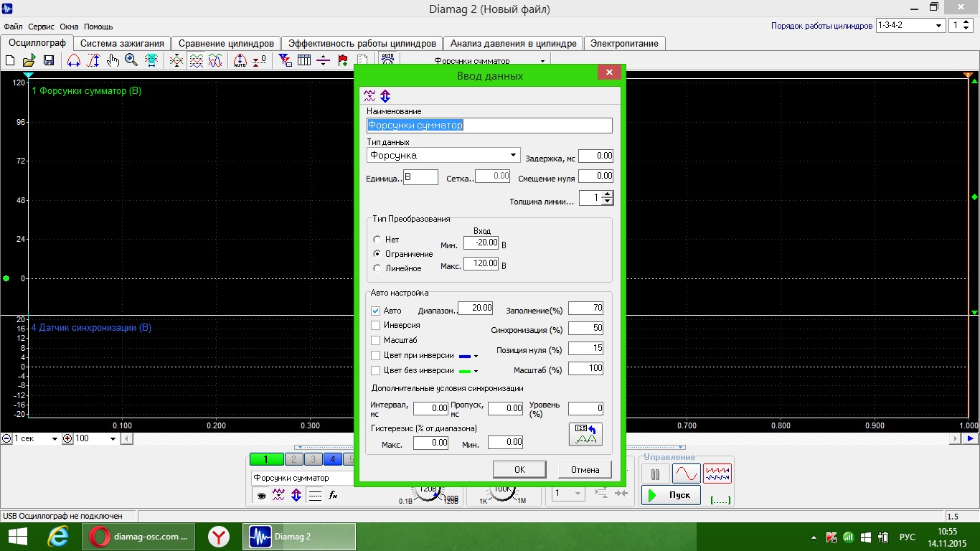Open blue inversion color dropdown arrow
Screen dimensions: 980x551
coord(476,356)
